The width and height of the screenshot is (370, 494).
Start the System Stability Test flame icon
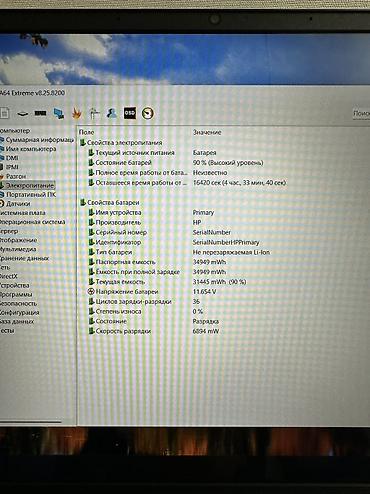click(77, 113)
